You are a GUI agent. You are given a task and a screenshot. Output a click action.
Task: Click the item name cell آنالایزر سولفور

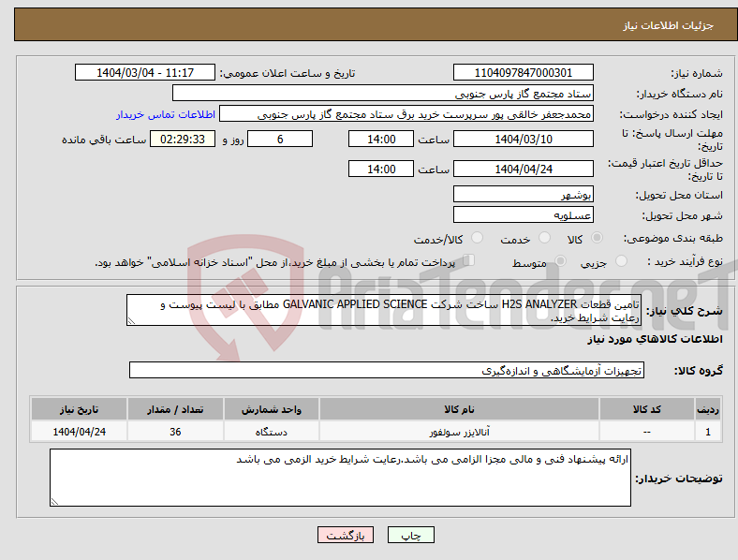459,432
